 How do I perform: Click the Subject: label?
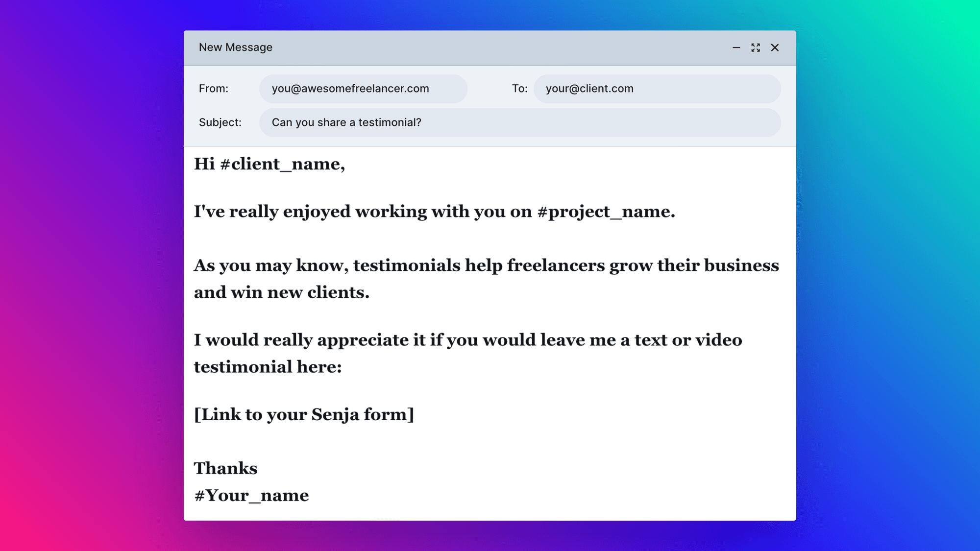pyautogui.click(x=220, y=122)
